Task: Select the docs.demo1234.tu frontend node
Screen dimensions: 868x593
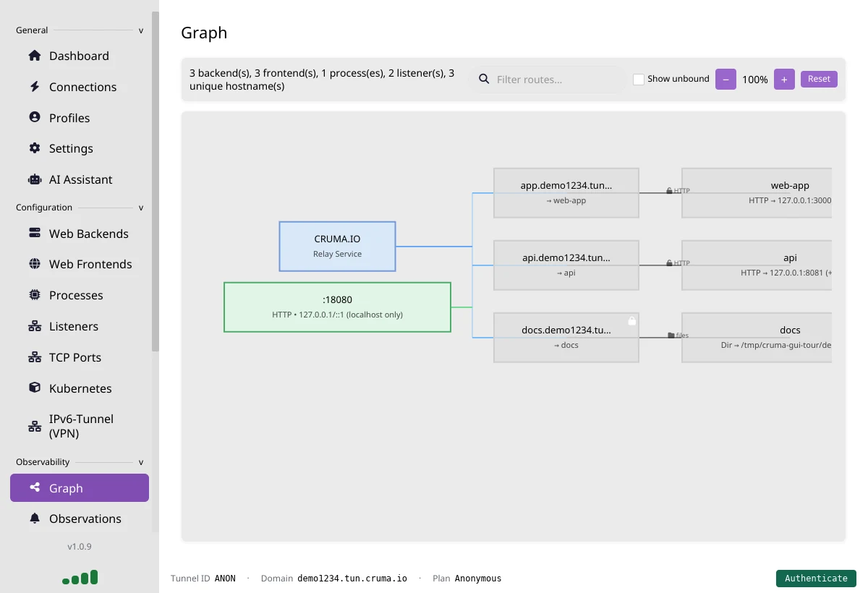Action: click(566, 338)
